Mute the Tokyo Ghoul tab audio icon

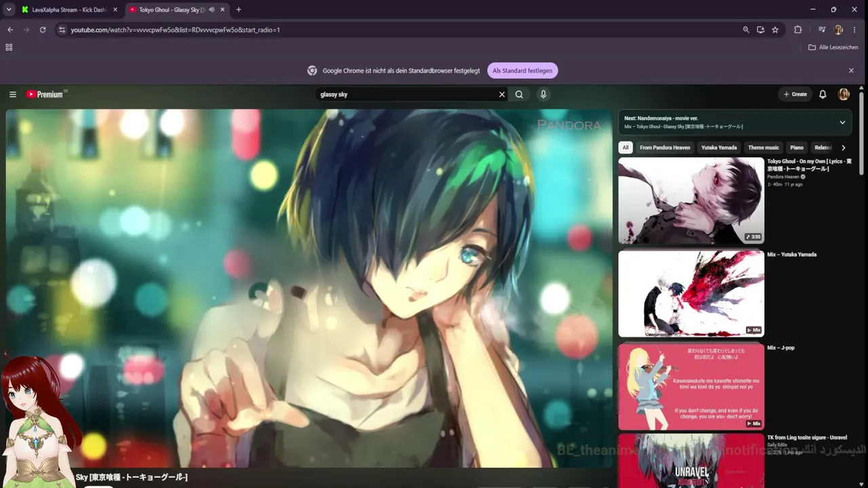(212, 9)
